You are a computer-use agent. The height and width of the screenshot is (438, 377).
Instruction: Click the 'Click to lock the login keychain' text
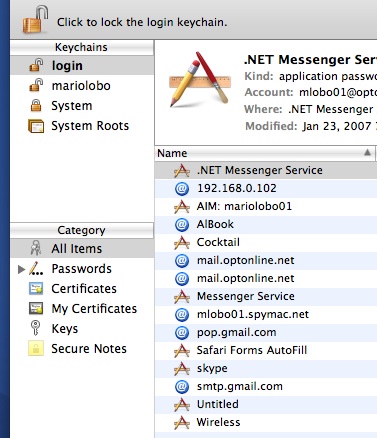point(142,22)
